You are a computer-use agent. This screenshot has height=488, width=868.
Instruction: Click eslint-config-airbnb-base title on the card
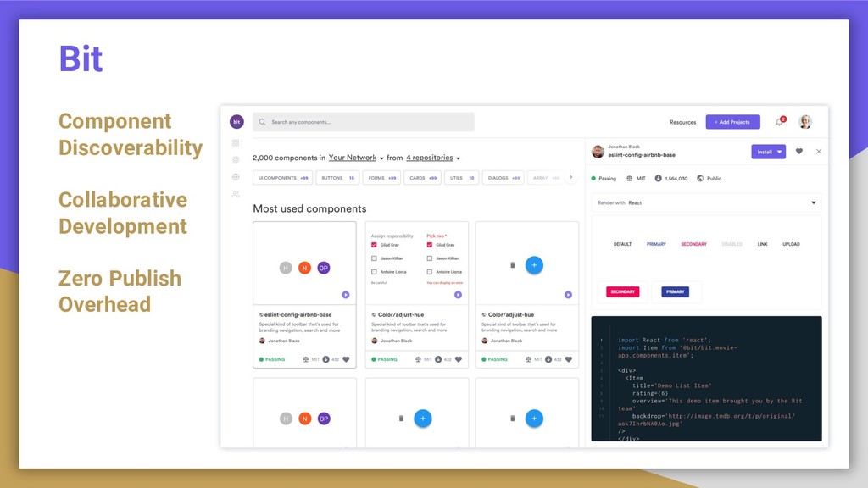point(298,315)
